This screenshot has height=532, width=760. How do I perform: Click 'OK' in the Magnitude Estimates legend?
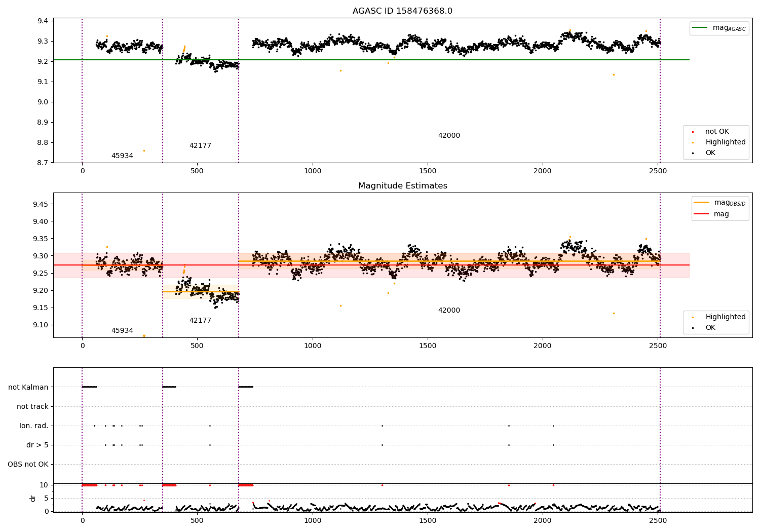click(710, 328)
